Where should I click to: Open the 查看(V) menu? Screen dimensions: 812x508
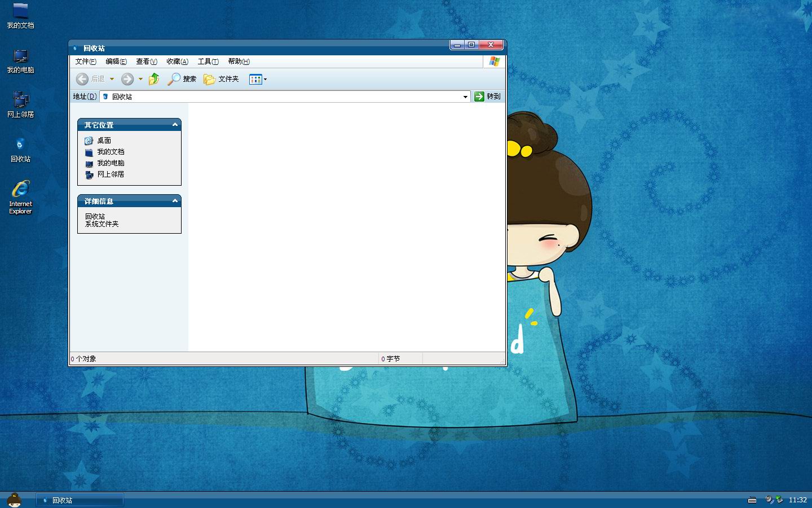pos(147,62)
